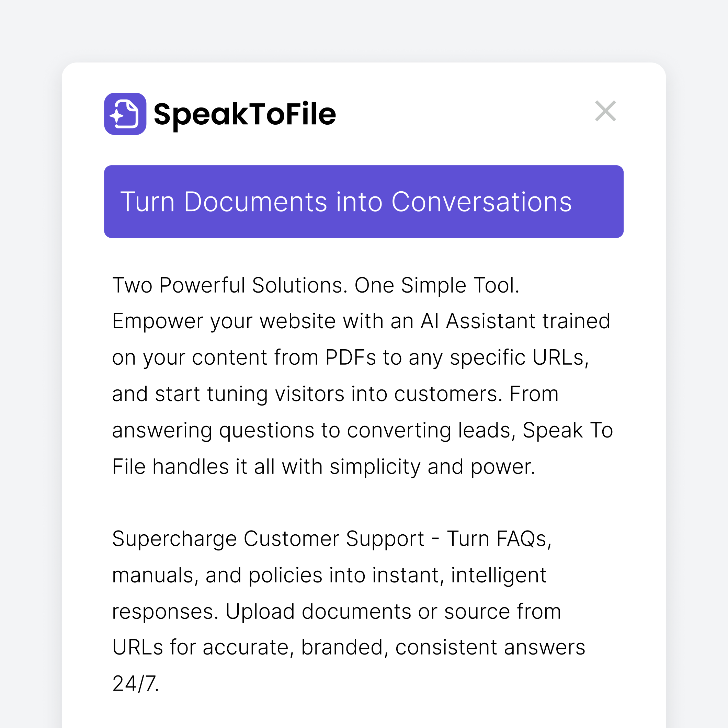The height and width of the screenshot is (728, 728).
Task: Click the line about tuning visitors into customers
Action: [335, 394]
